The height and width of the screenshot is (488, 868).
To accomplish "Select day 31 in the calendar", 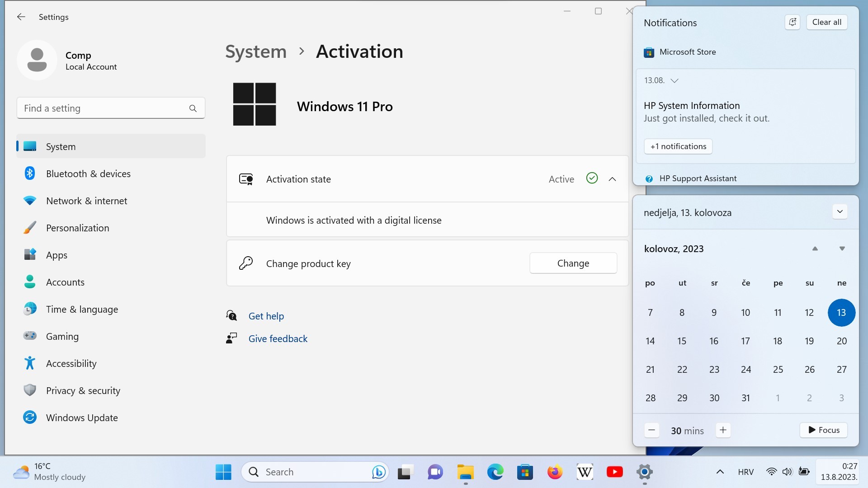I will [746, 398].
